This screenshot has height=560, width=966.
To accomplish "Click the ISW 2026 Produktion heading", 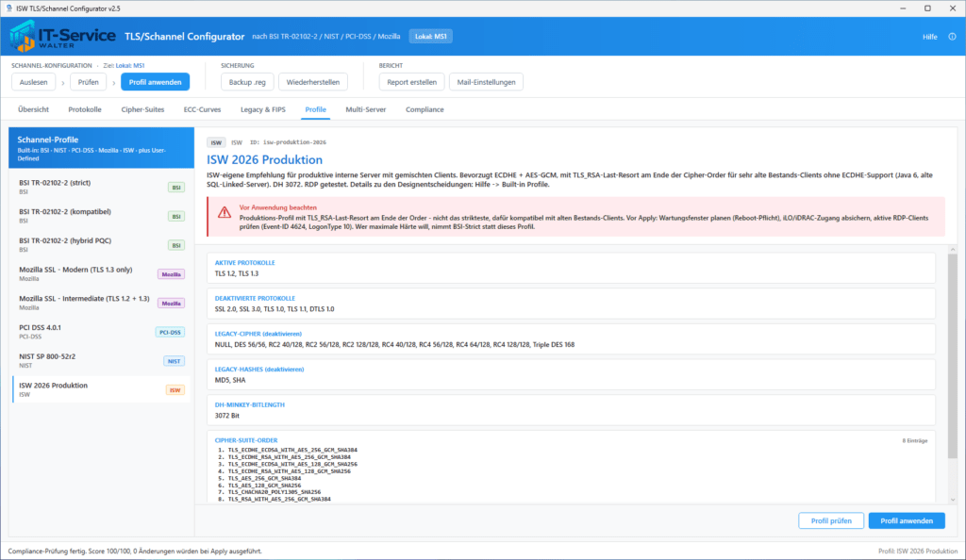I will point(264,159).
